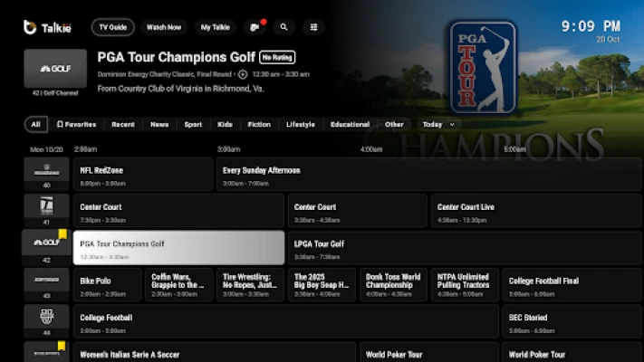Go to My Talkie
644x362 pixels.
pos(216,27)
